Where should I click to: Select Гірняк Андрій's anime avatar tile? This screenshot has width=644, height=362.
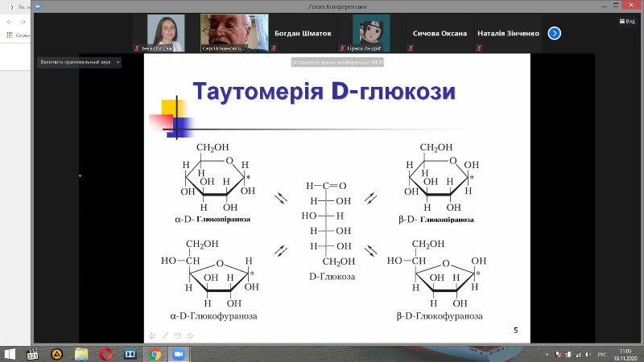point(371,33)
